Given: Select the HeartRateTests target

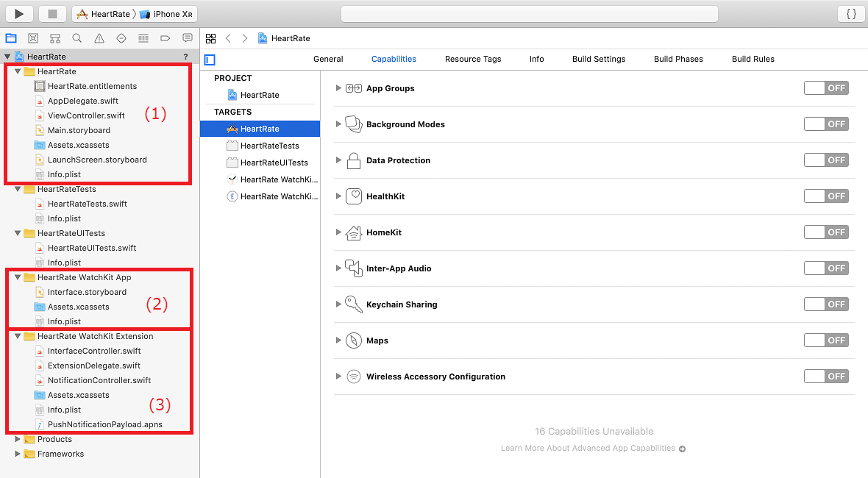Looking at the screenshot, I should [x=269, y=146].
